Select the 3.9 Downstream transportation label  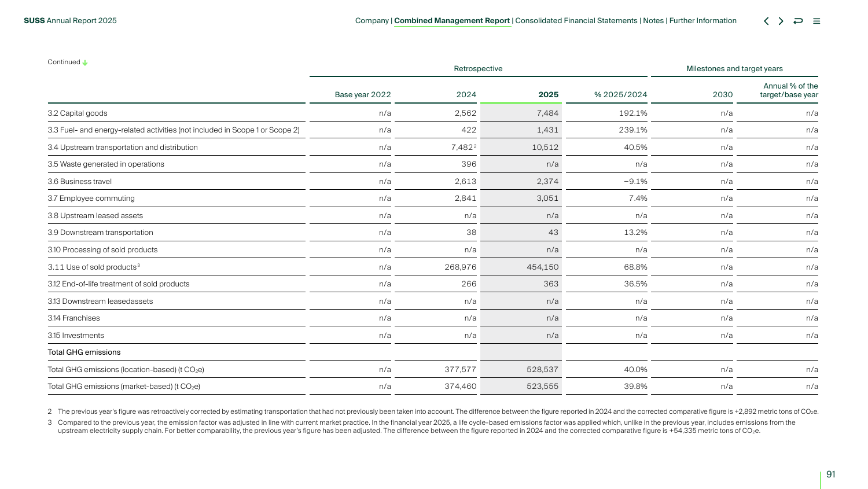pyautogui.click(x=101, y=233)
